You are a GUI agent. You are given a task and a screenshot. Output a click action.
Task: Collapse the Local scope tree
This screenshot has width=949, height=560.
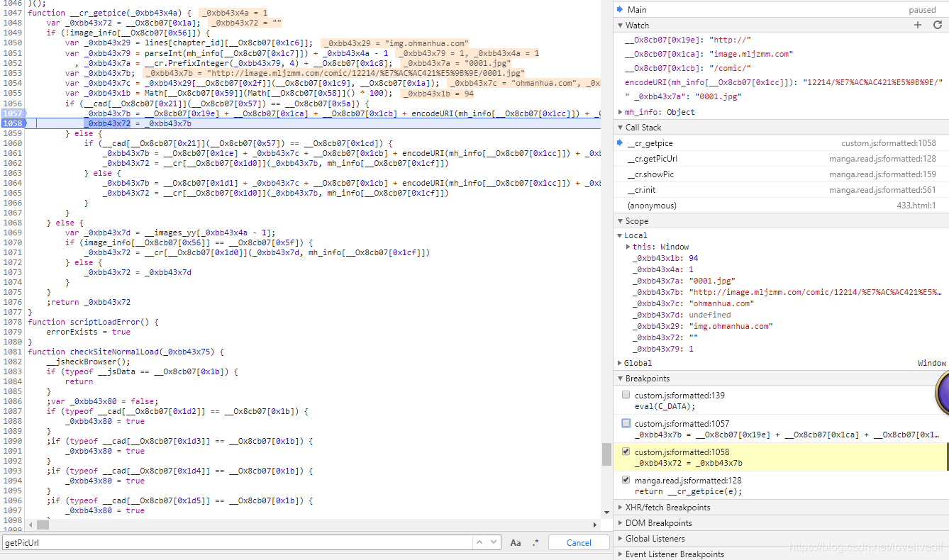pos(621,235)
